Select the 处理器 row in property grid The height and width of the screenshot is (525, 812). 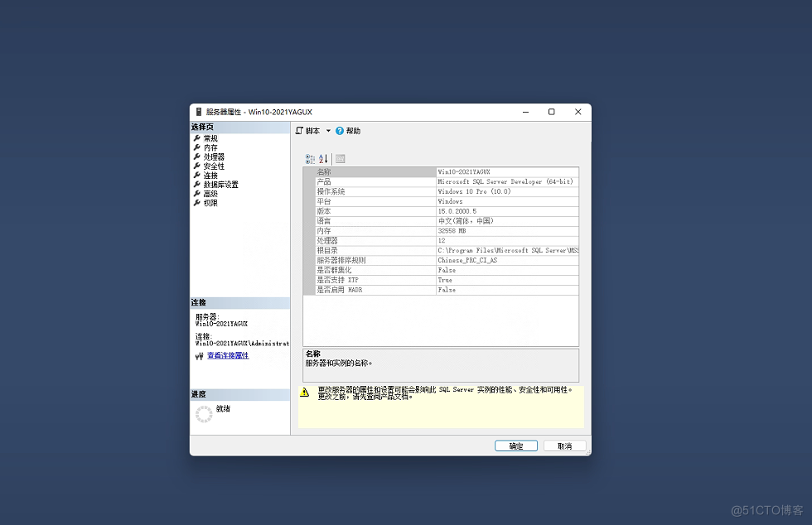click(x=441, y=241)
